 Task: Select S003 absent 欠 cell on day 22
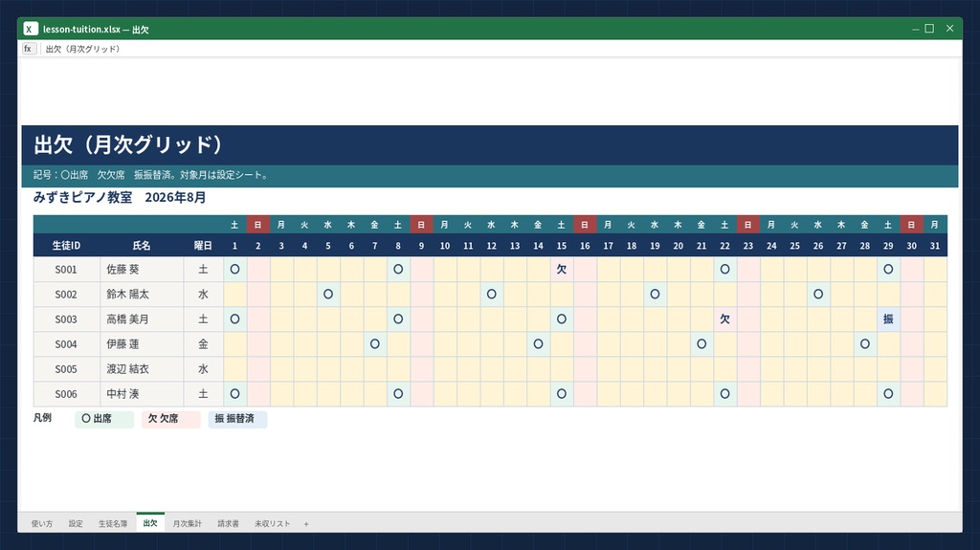[725, 319]
